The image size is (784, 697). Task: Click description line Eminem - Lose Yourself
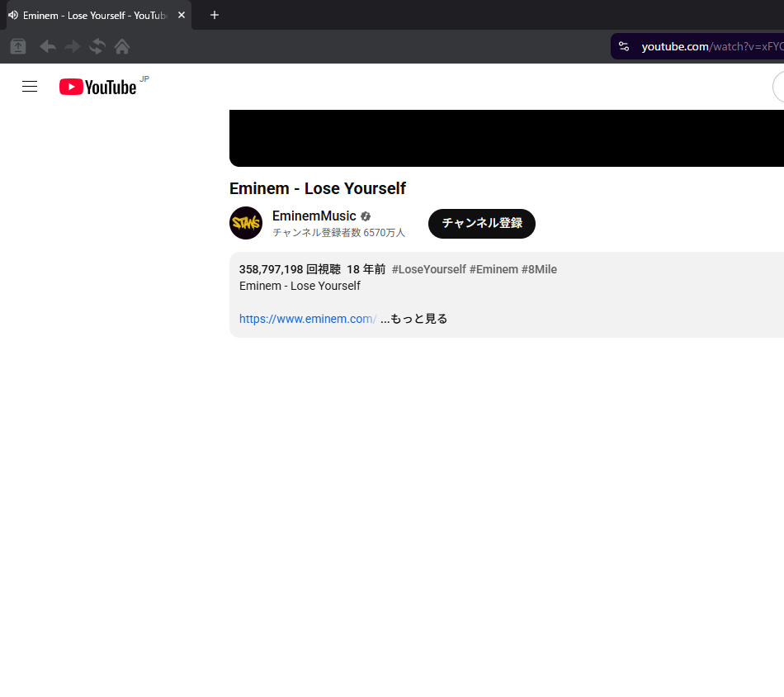tap(300, 286)
